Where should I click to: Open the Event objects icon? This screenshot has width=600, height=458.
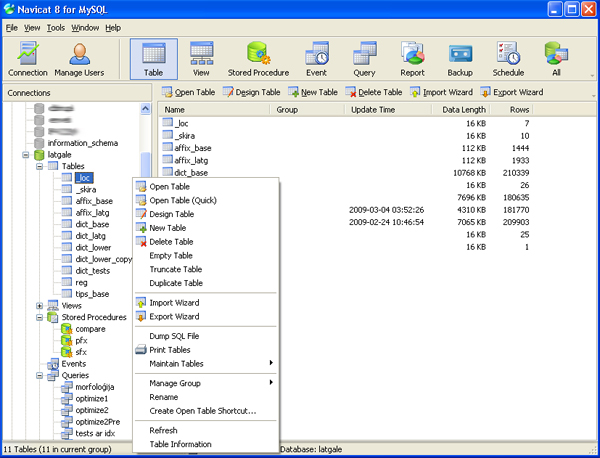tap(316, 59)
